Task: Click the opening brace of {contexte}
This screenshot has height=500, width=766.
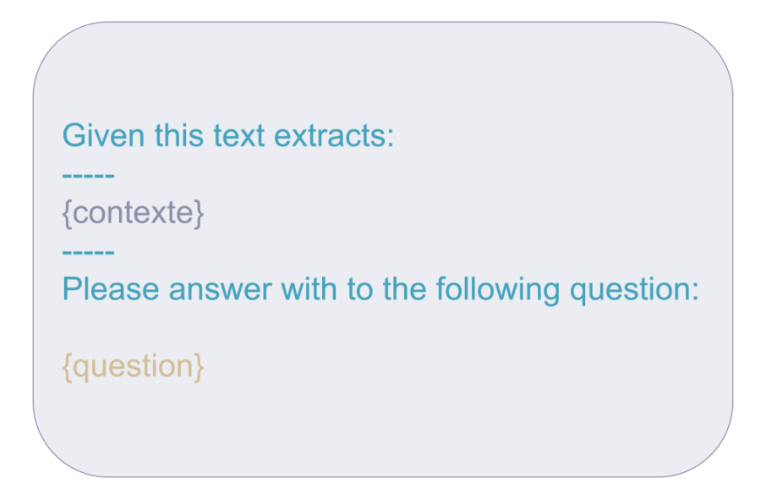Action: coord(67,214)
